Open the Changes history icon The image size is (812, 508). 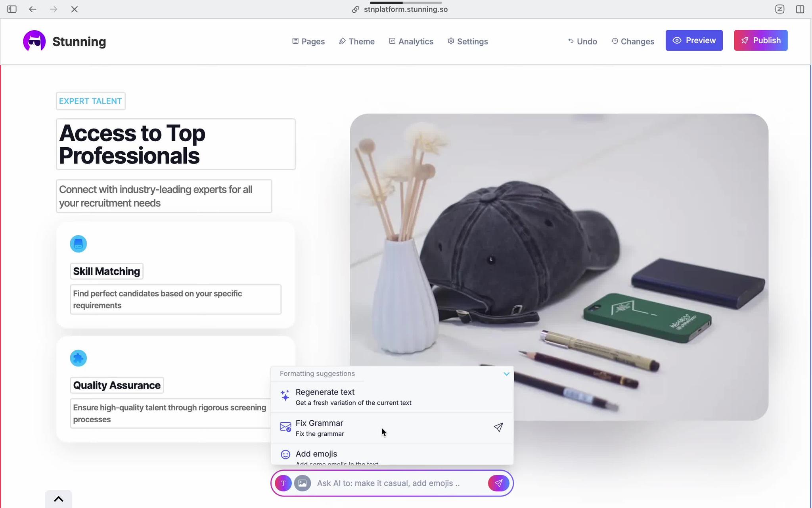tap(614, 41)
